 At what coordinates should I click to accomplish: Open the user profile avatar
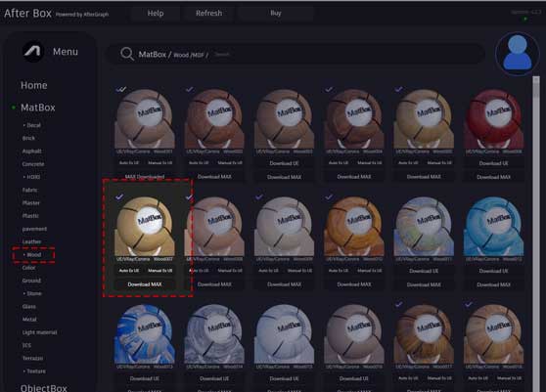tap(518, 53)
